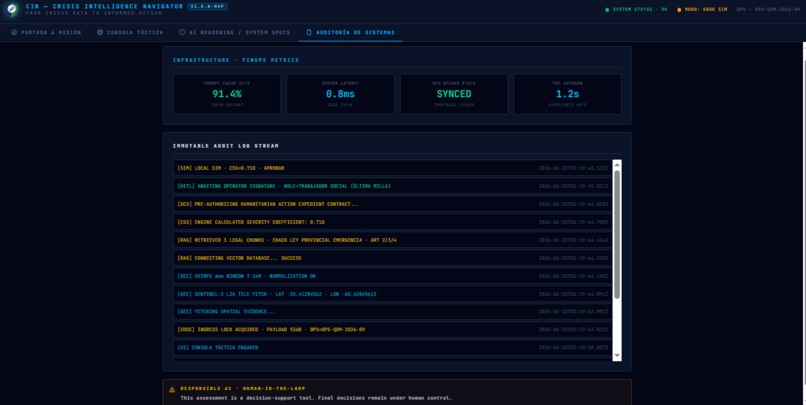
Task: Select the [HITL] Awaiting Operator Signature log row
Action: pyautogui.click(x=393, y=186)
